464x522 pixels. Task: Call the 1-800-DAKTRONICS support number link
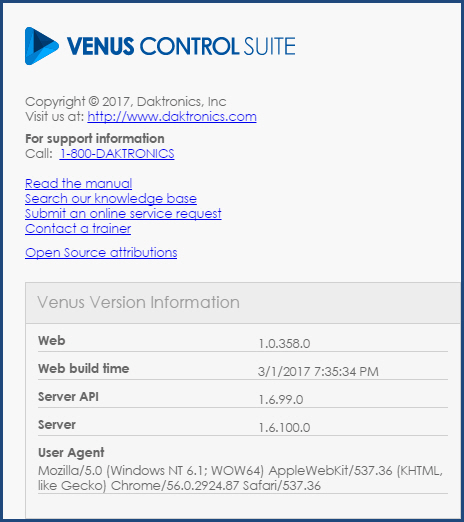[117, 154]
